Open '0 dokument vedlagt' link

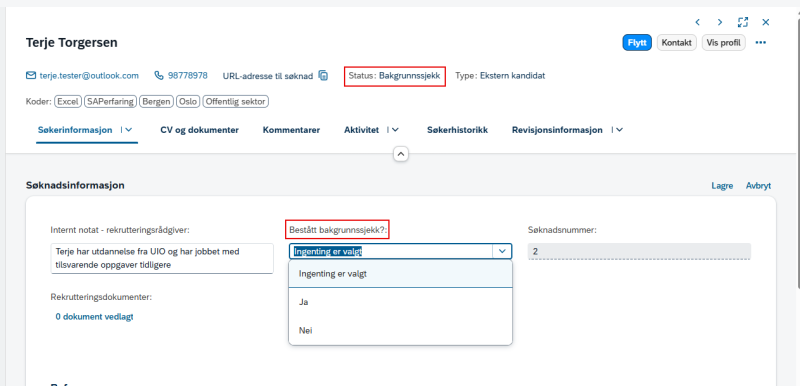[x=94, y=317]
